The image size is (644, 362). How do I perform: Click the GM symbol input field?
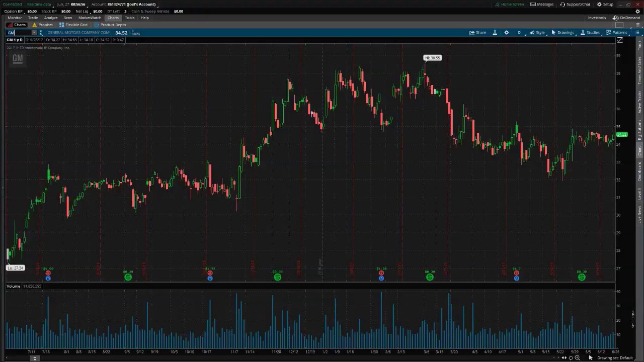[19, 33]
